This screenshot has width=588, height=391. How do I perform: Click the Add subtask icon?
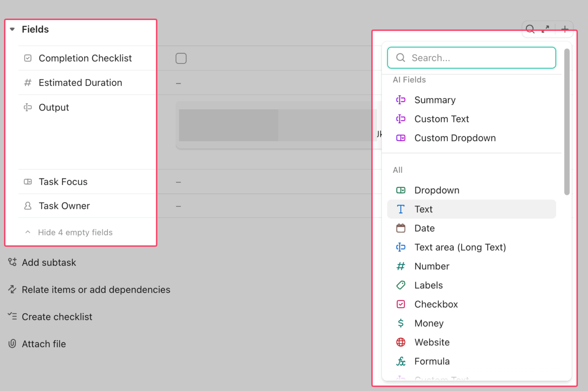[x=12, y=262]
